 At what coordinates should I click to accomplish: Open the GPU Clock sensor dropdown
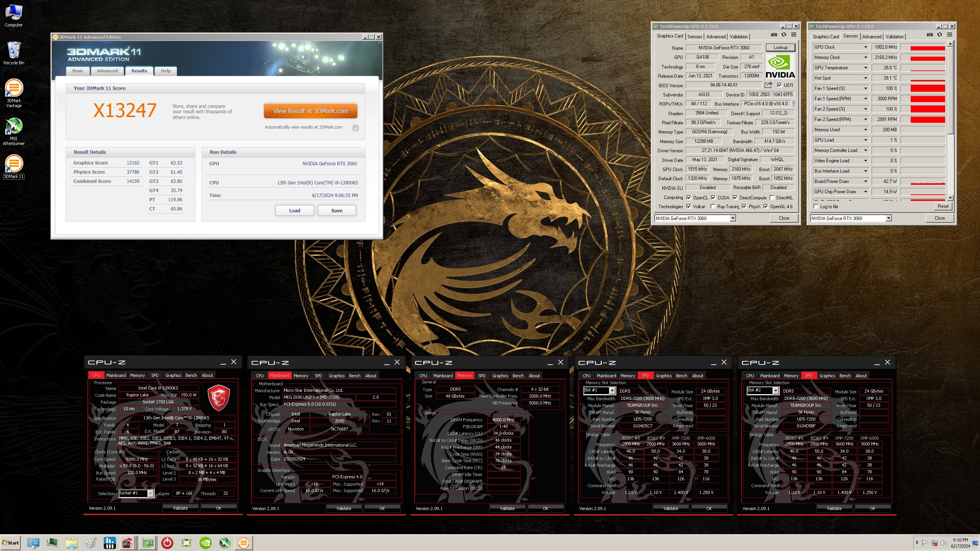(866, 47)
